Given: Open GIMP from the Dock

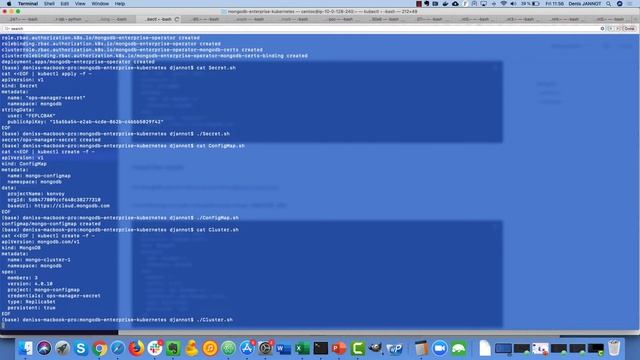Looking at the screenshot, I should pos(376,348).
